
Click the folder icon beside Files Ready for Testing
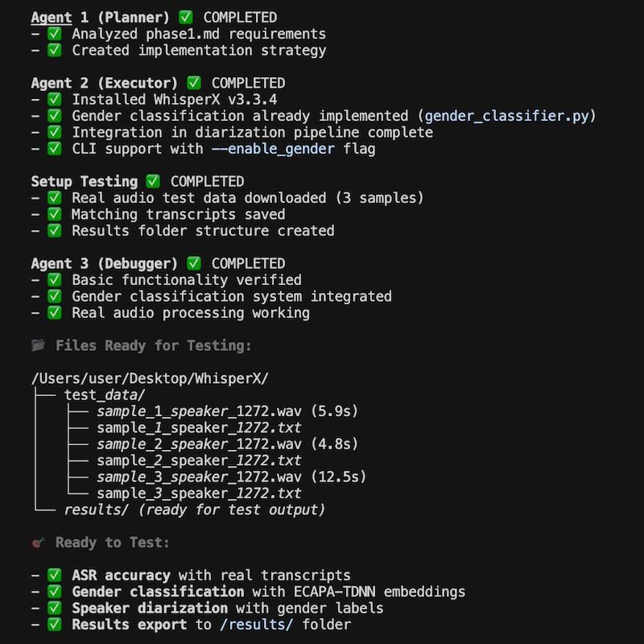point(38,345)
